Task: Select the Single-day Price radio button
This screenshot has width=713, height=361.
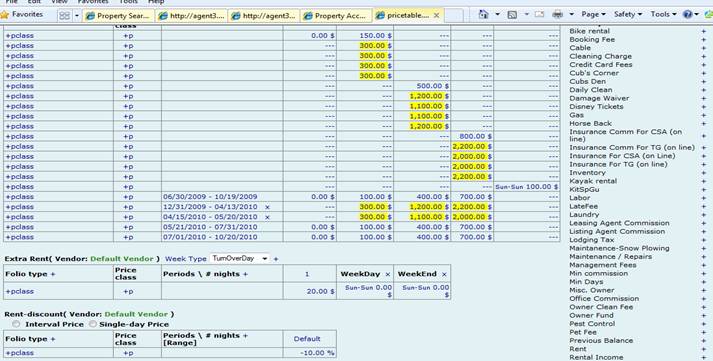Action: click(x=93, y=324)
